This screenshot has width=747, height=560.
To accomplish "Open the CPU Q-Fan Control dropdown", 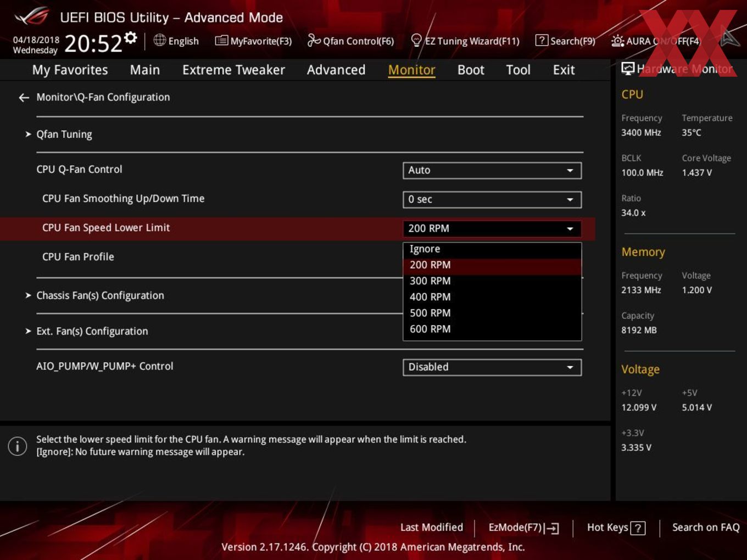I will point(492,170).
